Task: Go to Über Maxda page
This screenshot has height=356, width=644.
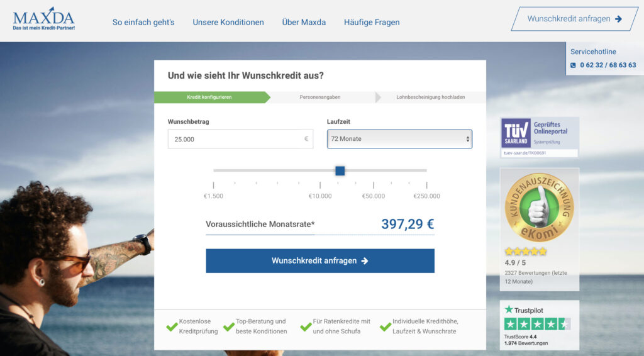Action: tap(304, 22)
